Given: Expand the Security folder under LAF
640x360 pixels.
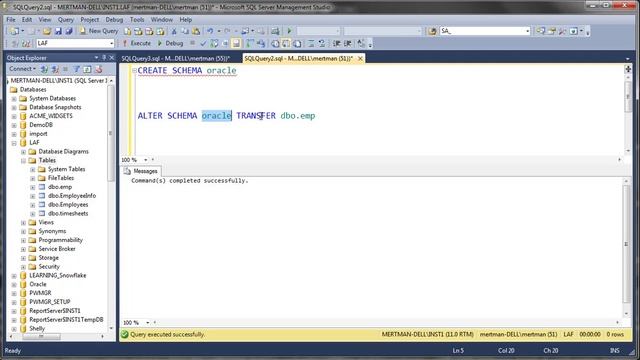Looking at the screenshot, I should click(x=23, y=267).
